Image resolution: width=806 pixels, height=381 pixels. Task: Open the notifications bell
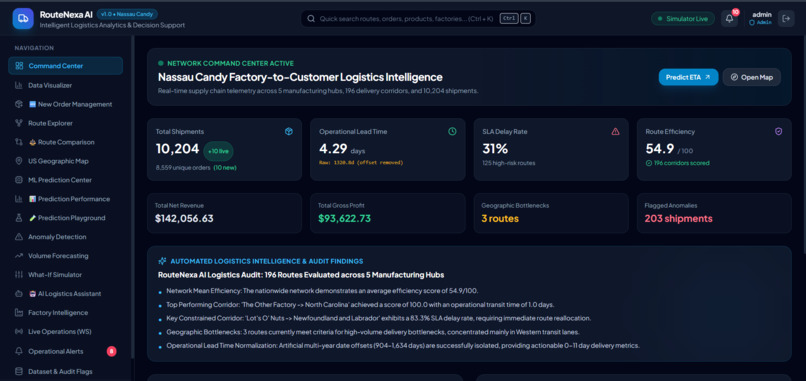coord(729,19)
